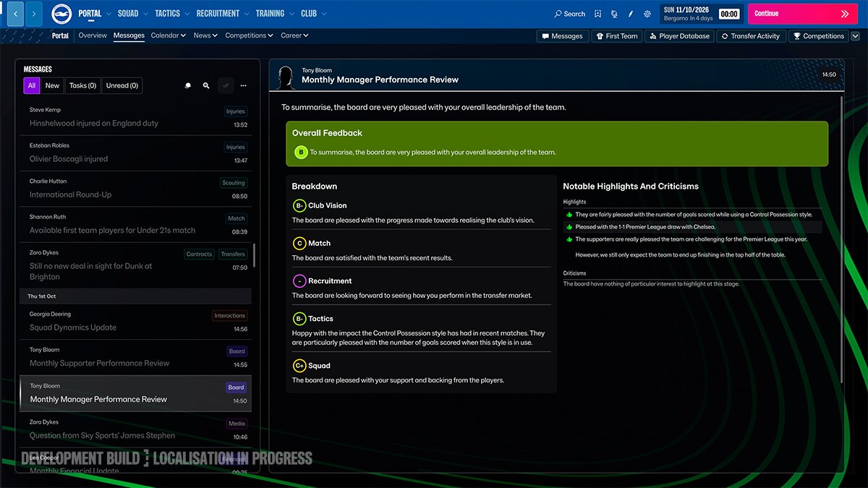The height and width of the screenshot is (488, 868).
Task: Open settings gear icon in top bar
Action: coord(647,14)
